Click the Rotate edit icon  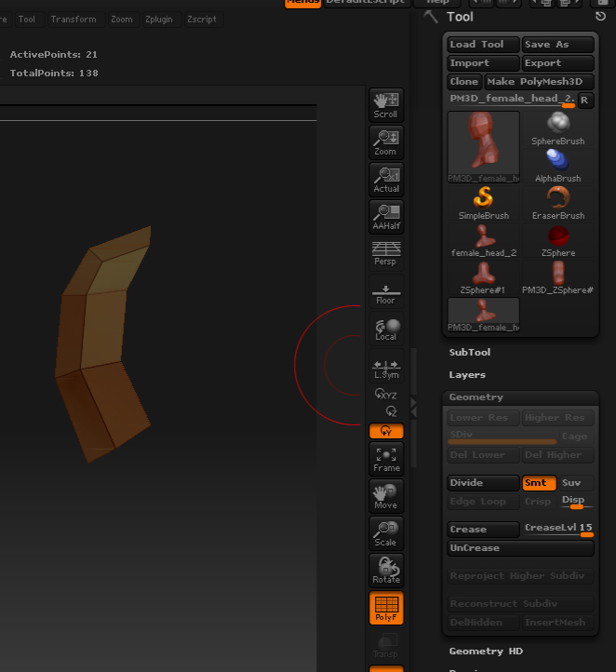[386, 571]
